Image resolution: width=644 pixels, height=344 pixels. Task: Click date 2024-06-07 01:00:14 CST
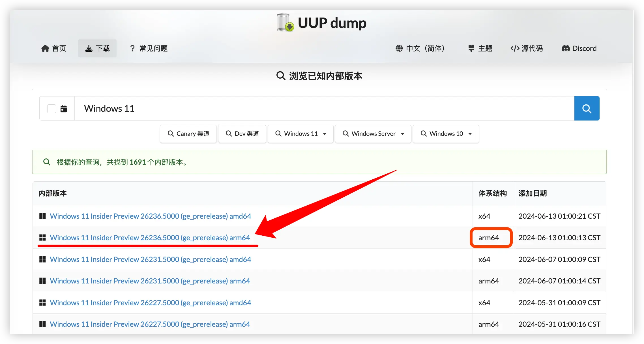pyautogui.click(x=559, y=281)
